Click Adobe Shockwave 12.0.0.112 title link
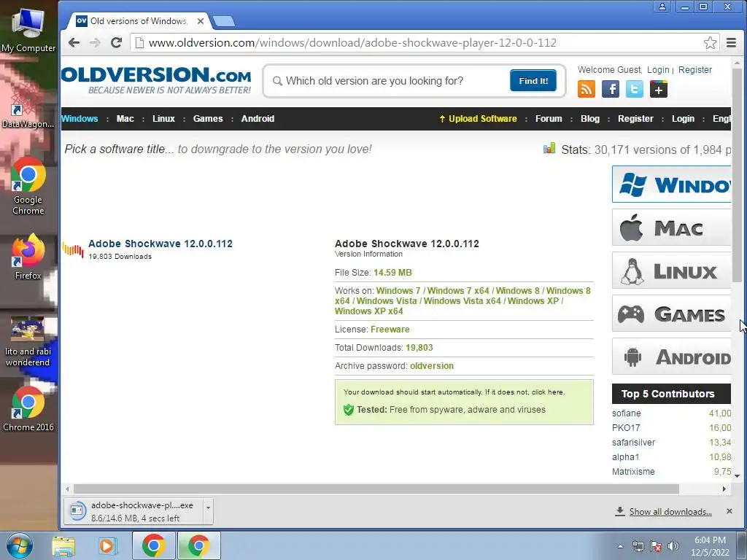Viewport: 747px width, 560px height. pyautogui.click(x=160, y=244)
